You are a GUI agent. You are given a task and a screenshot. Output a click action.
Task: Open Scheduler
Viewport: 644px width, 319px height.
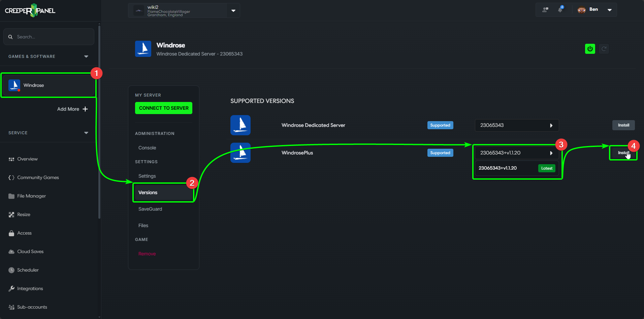pos(28,270)
